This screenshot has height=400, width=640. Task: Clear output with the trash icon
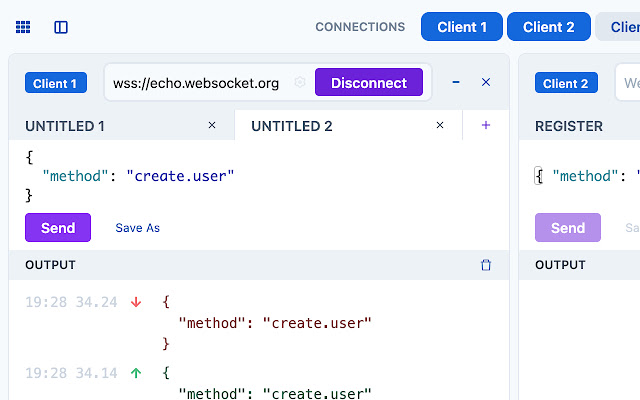pos(486,265)
